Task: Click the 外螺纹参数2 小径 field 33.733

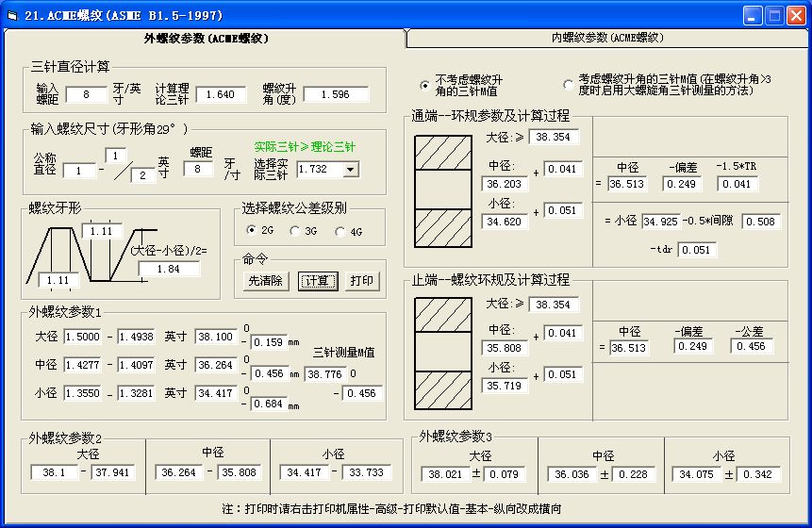Action: coord(366,472)
